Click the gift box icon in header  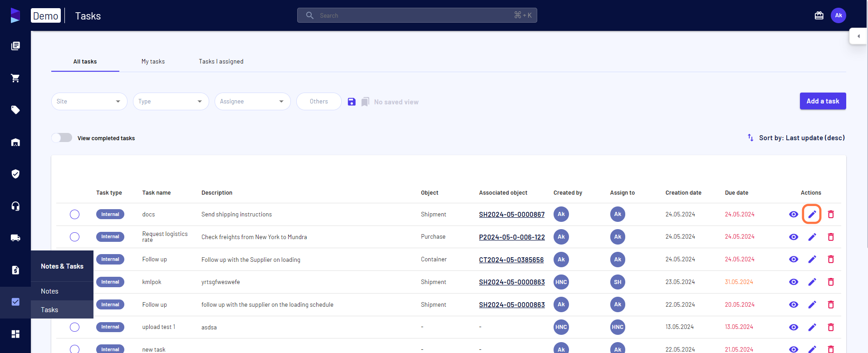[x=819, y=15]
